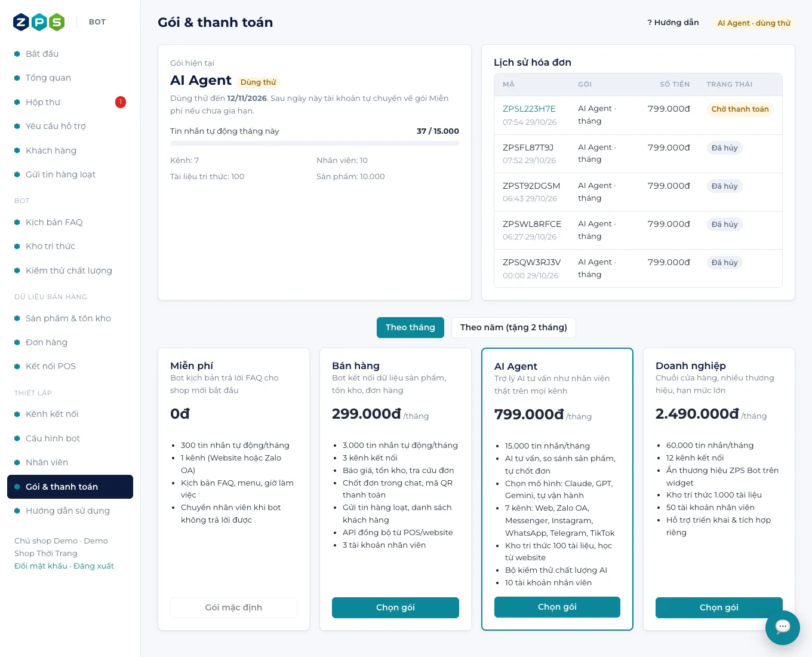Click Đổi mật khẩu link
The height and width of the screenshot is (657, 812).
click(x=41, y=566)
